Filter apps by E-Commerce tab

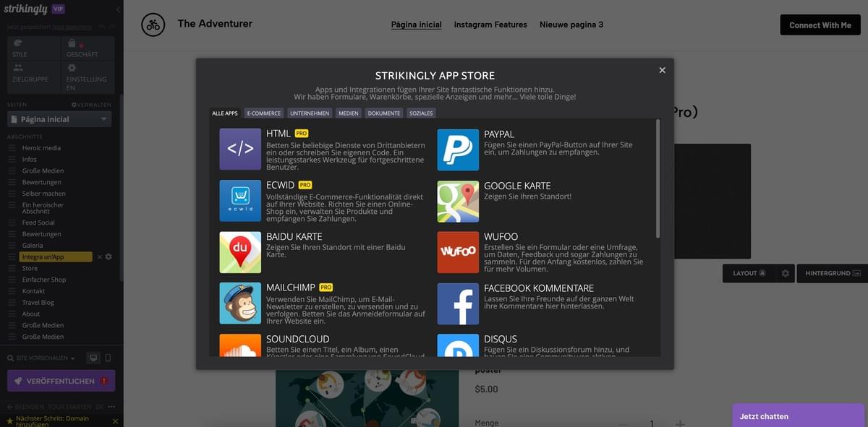pyautogui.click(x=264, y=113)
